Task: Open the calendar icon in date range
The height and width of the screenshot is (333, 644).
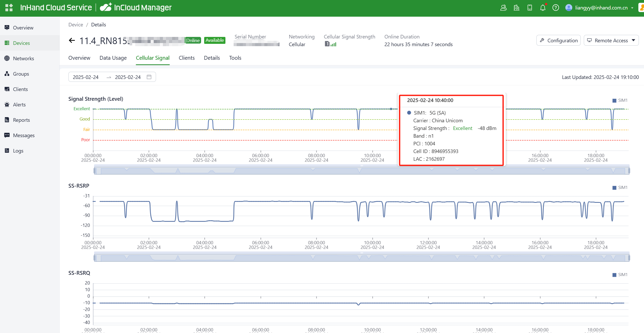Action: point(149,77)
